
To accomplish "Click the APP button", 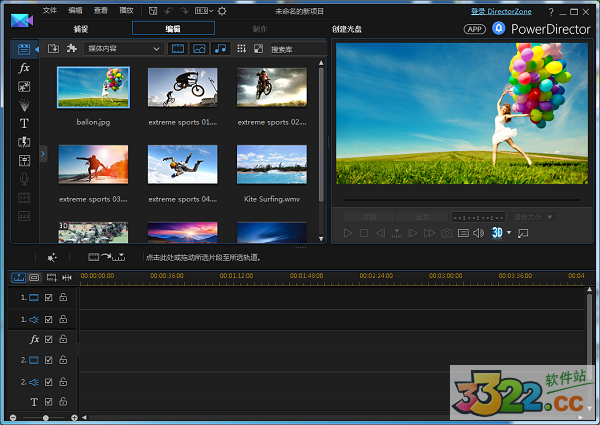I will click(475, 28).
